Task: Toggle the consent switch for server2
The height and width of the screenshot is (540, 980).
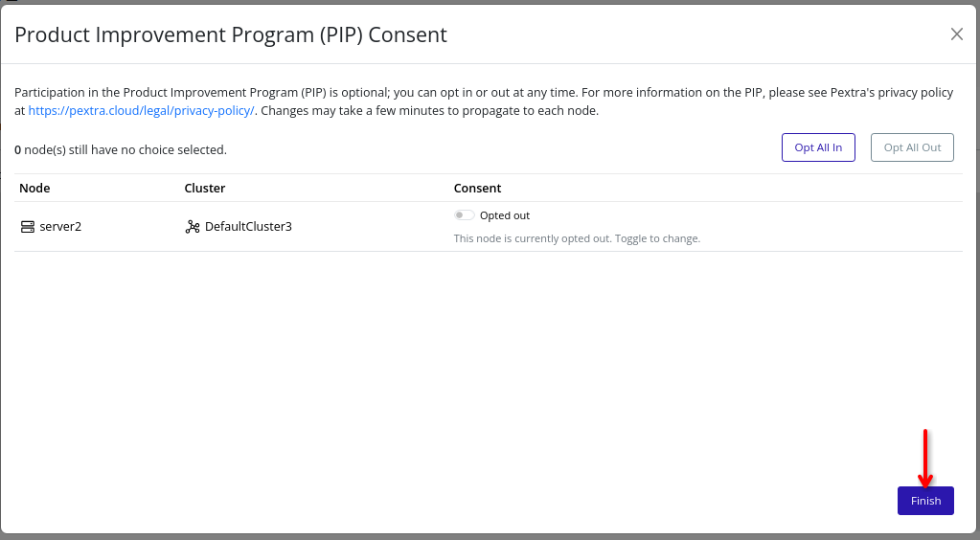Action: [464, 215]
